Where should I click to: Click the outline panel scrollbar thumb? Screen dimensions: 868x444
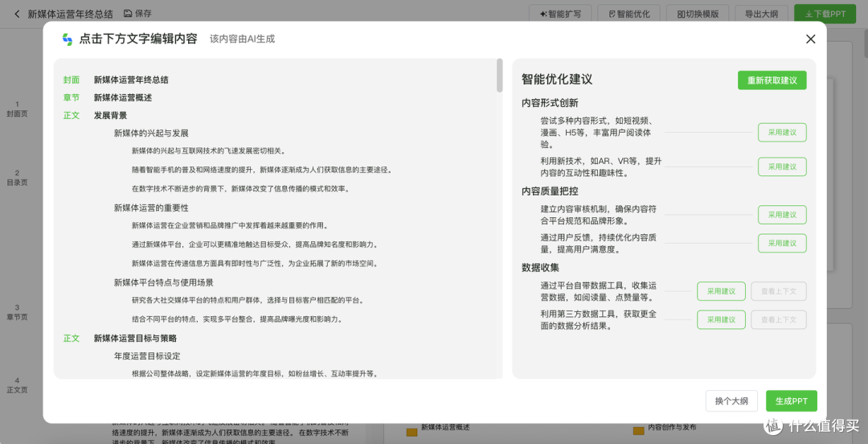click(x=499, y=75)
